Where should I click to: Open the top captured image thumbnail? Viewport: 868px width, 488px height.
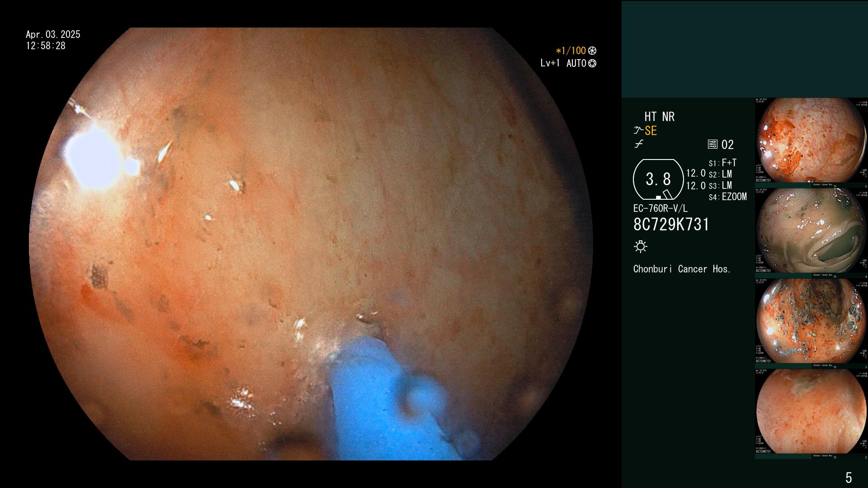[x=811, y=141]
